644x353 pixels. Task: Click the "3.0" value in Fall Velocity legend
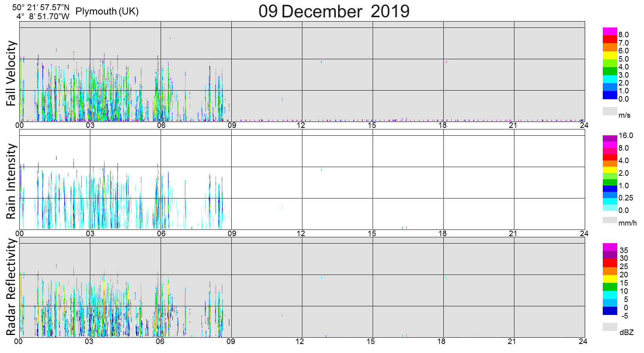[624, 75]
